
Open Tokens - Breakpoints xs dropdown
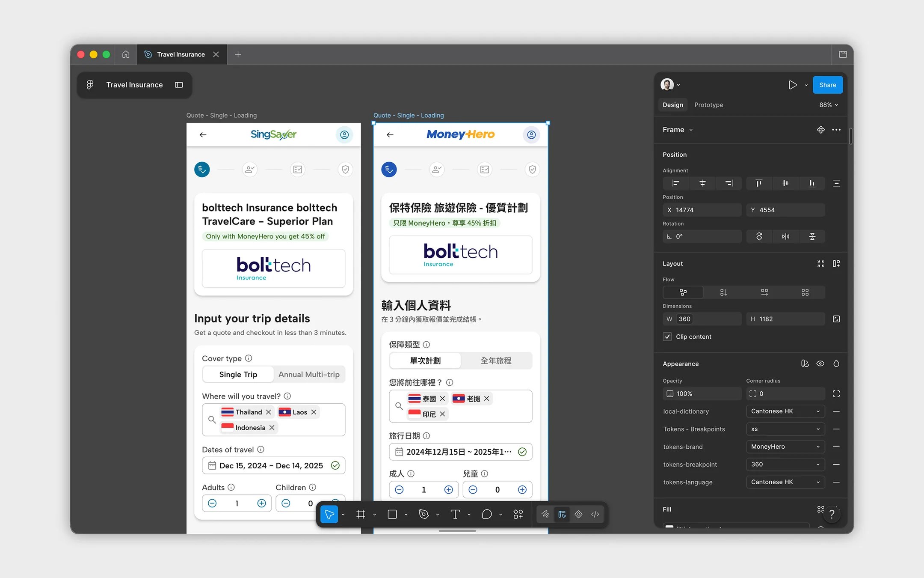tap(785, 429)
